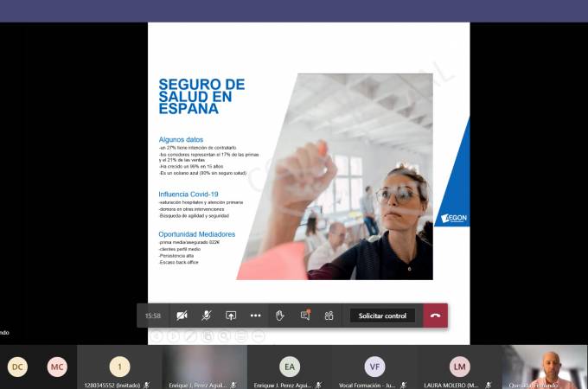The width and height of the screenshot is (588, 389).
Task: Select the MC participant avatar
Action: [x=57, y=367]
